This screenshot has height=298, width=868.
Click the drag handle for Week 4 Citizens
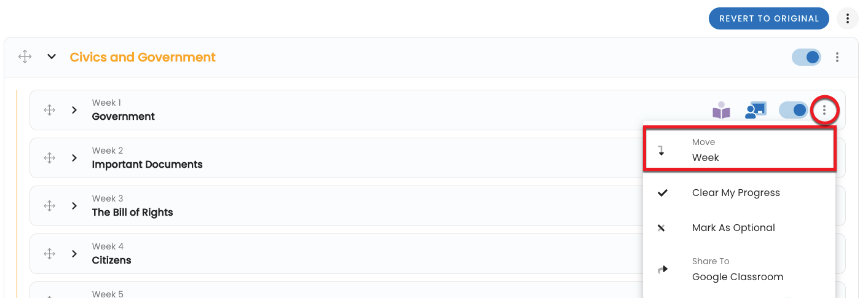point(50,254)
